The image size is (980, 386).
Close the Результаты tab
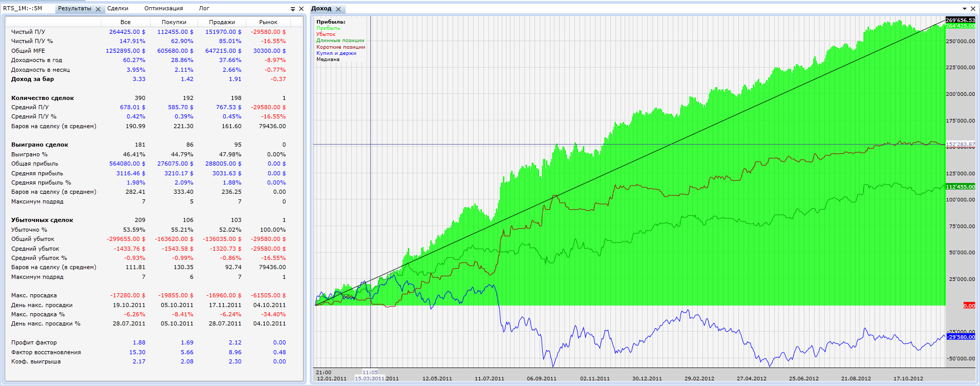98,9
